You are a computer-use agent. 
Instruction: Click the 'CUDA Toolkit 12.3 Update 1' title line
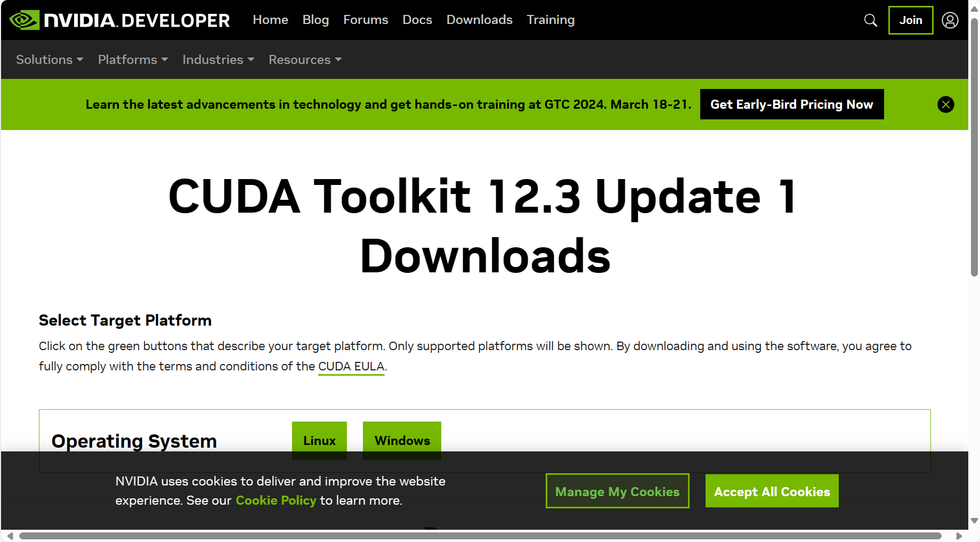coord(483,196)
